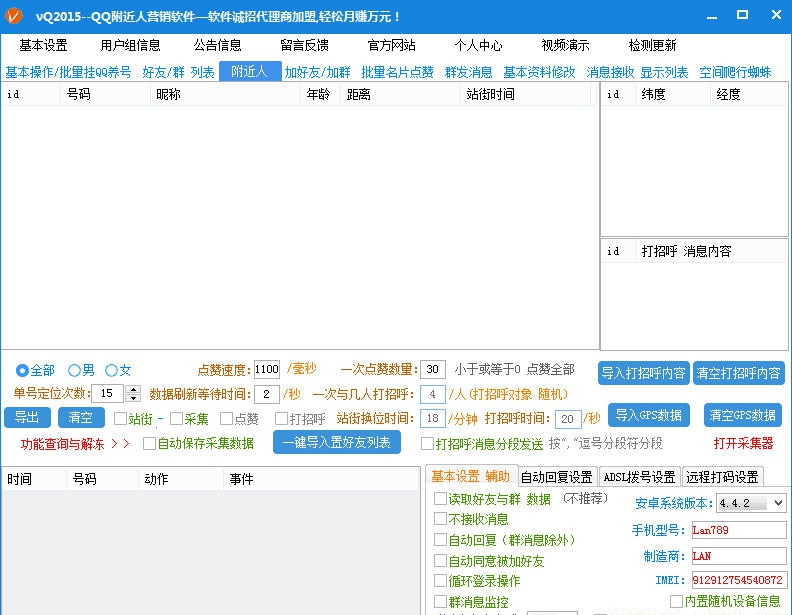Switch to 加好友/加群 tab
This screenshot has width=792, height=615.
click(x=317, y=72)
